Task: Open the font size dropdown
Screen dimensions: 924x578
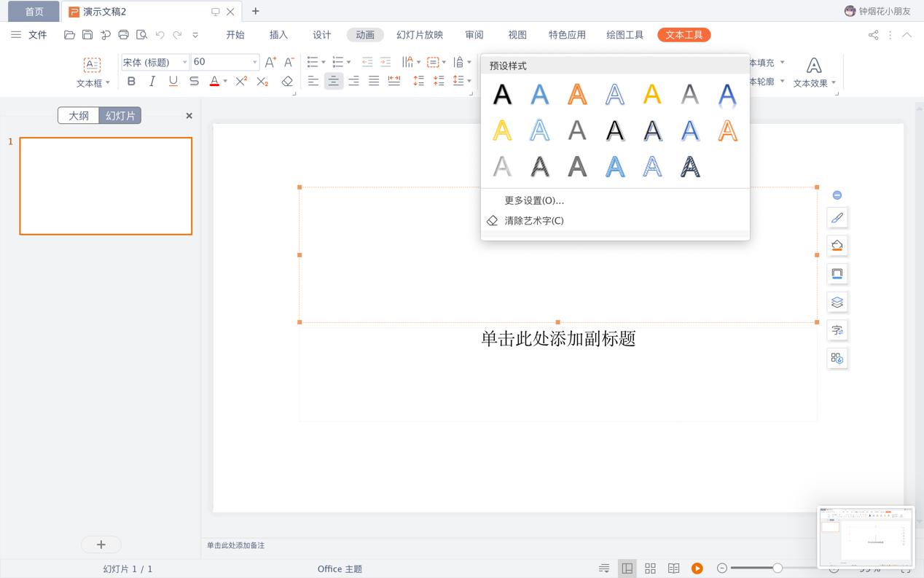Action: tap(253, 62)
